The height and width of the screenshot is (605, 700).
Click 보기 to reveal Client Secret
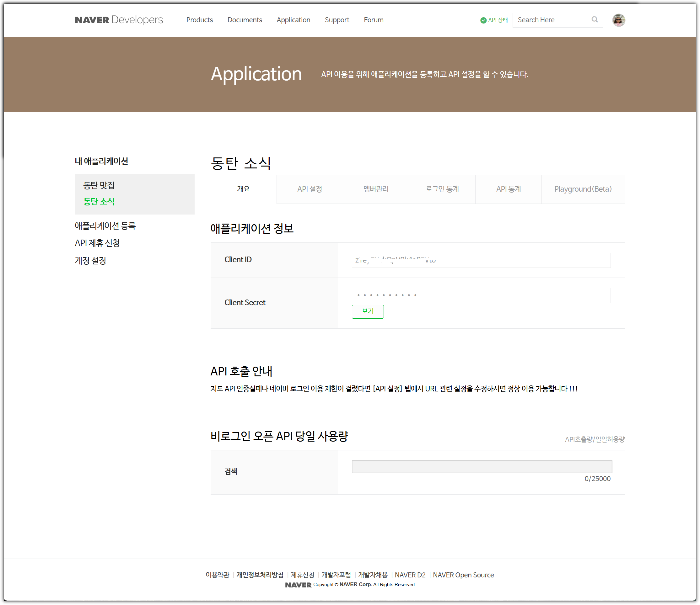tap(368, 311)
